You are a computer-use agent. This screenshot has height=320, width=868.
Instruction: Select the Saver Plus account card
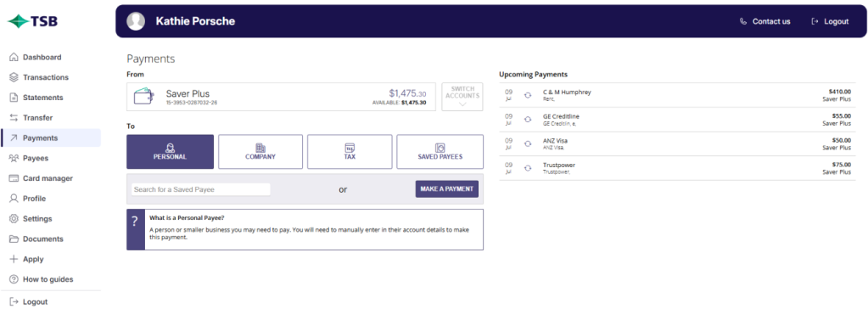[281, 97]
